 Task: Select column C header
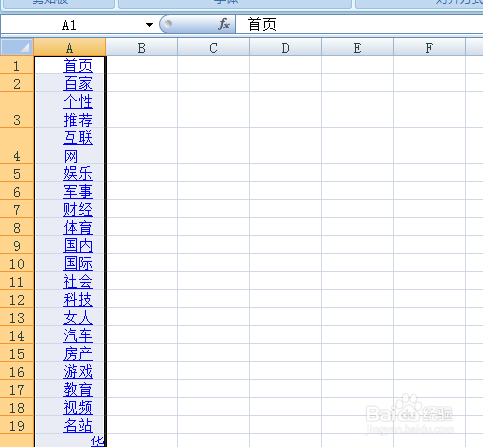click(x=214, y=48)
